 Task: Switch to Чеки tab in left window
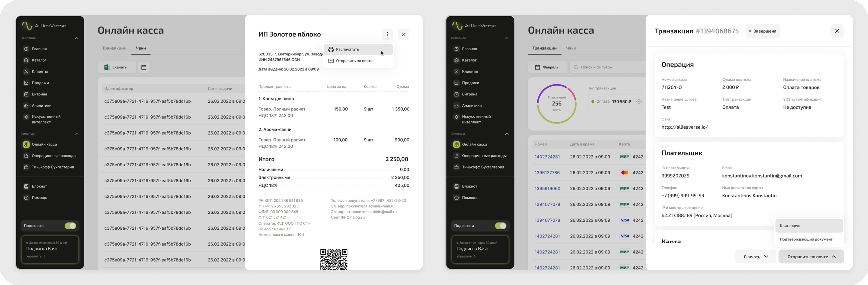click(x=141, y=48)
